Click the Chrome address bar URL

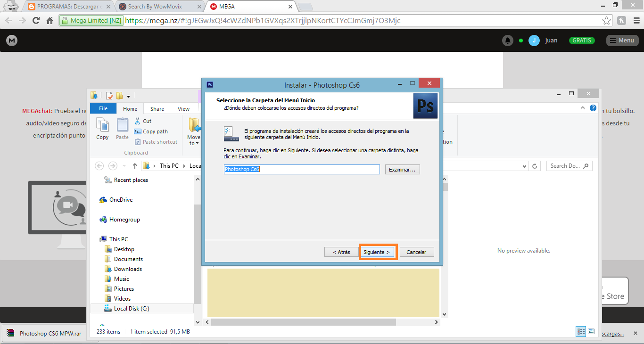[x=263, y=21]
